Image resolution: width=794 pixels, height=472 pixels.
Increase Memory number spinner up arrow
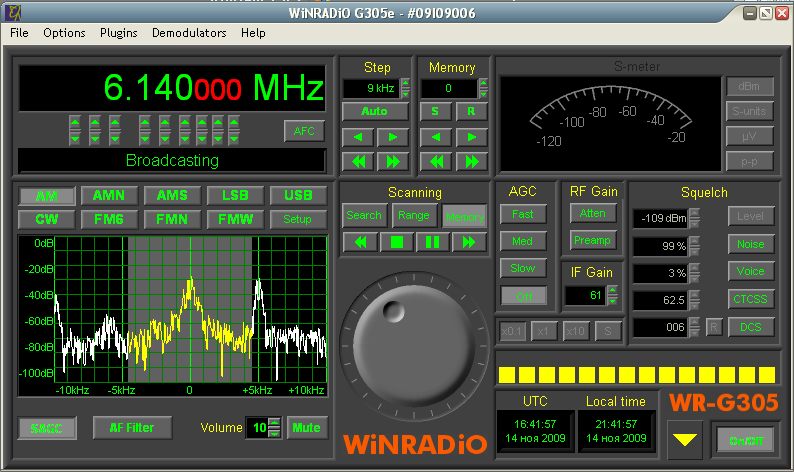point(484,83)
